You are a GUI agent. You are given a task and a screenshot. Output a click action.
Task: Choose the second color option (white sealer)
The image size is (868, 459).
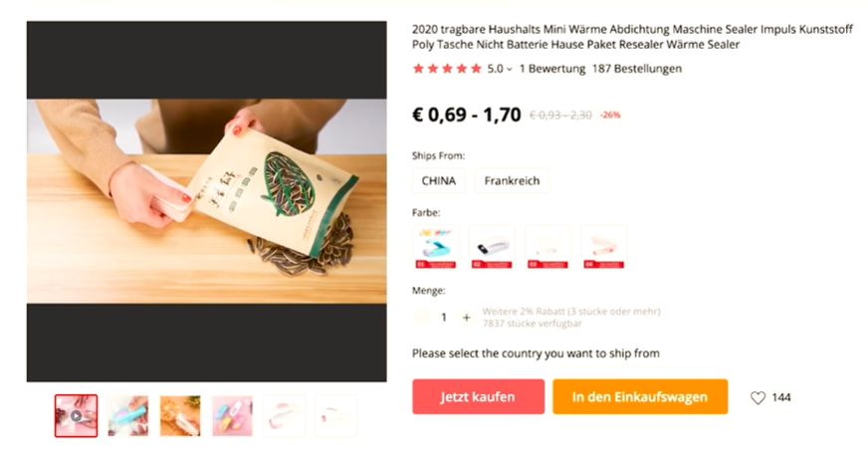(x=492, y=247)
